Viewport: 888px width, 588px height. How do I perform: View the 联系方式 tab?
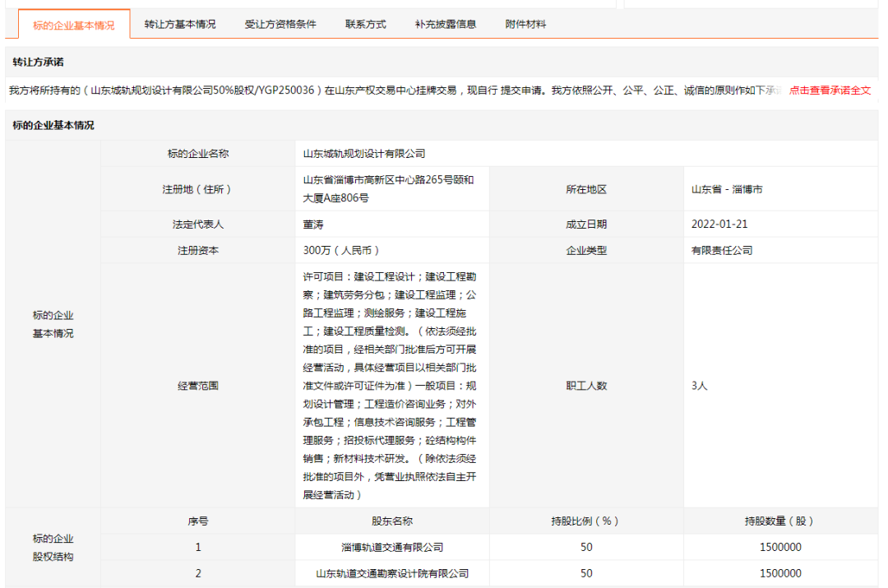click(x=364, y=24)
